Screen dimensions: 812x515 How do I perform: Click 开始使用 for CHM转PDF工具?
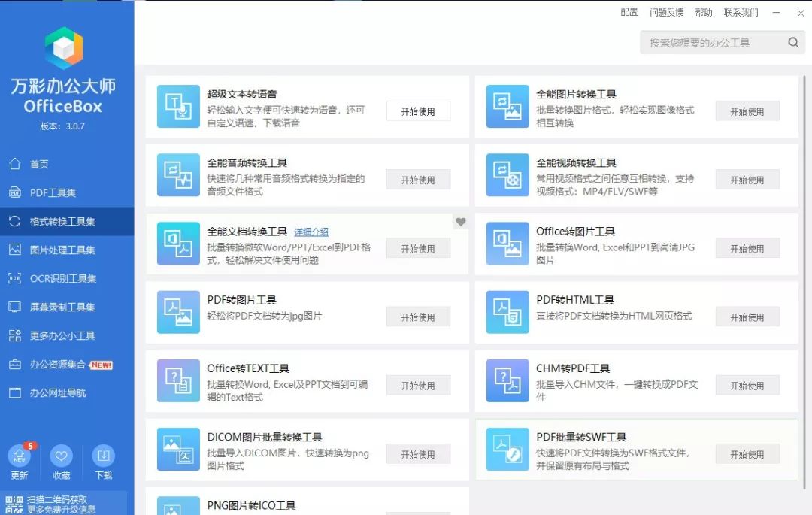coord(747,386)
